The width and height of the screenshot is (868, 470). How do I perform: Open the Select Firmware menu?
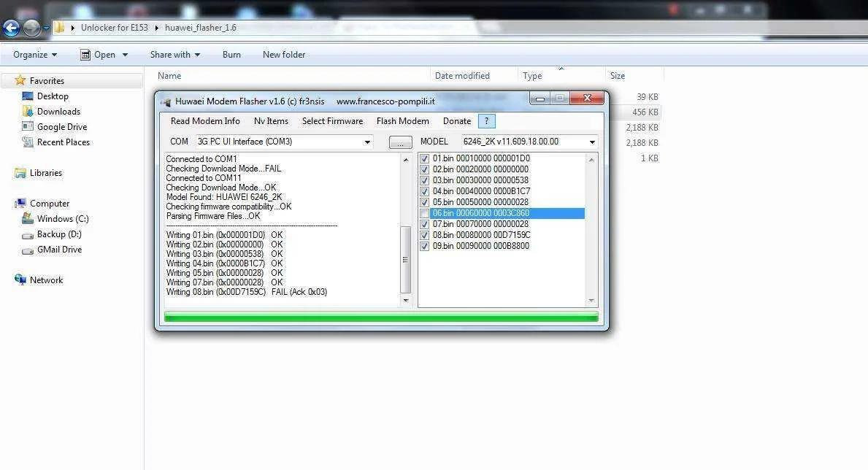333,120
